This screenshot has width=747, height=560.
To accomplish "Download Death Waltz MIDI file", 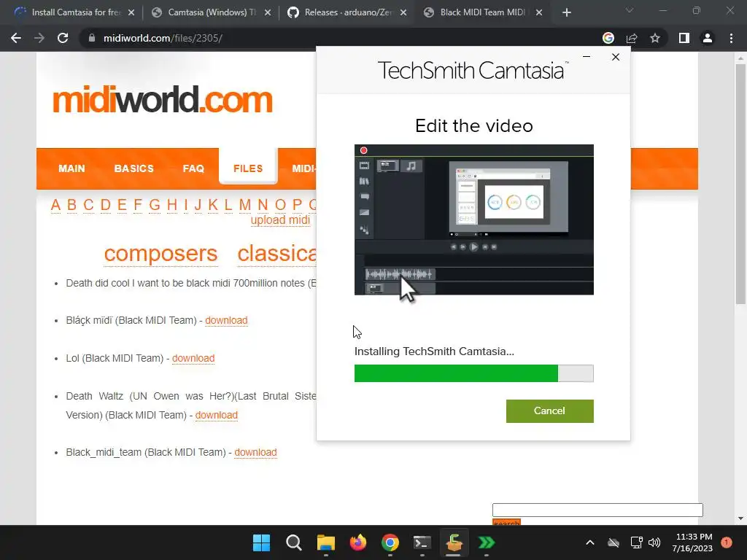I will pos(216,415).
